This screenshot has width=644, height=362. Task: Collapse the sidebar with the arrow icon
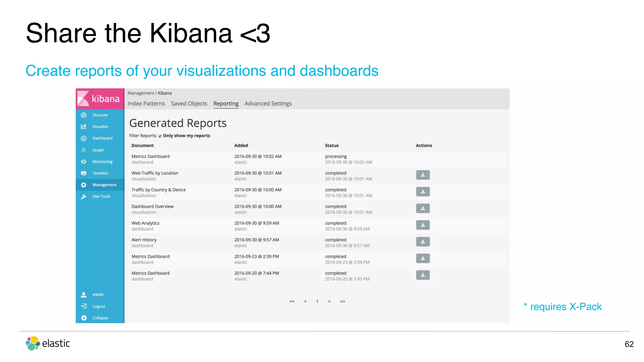84,318
